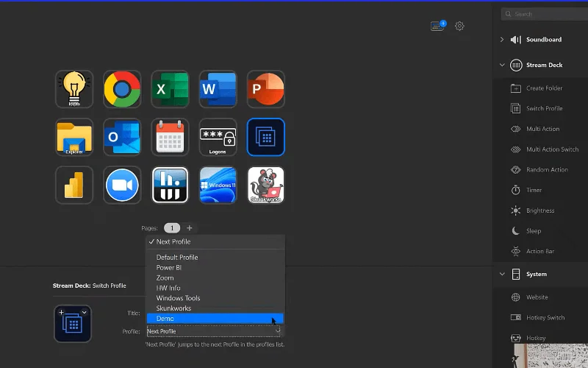The image size is (588, 368).
Task: Collapse the System category
Action: click(502, 274)
